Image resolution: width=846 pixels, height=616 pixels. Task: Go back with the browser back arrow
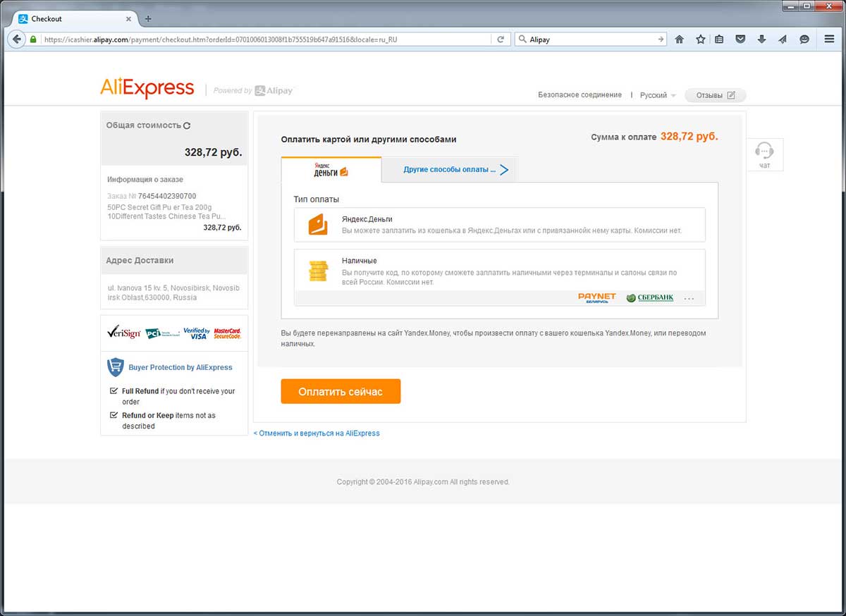17,39
